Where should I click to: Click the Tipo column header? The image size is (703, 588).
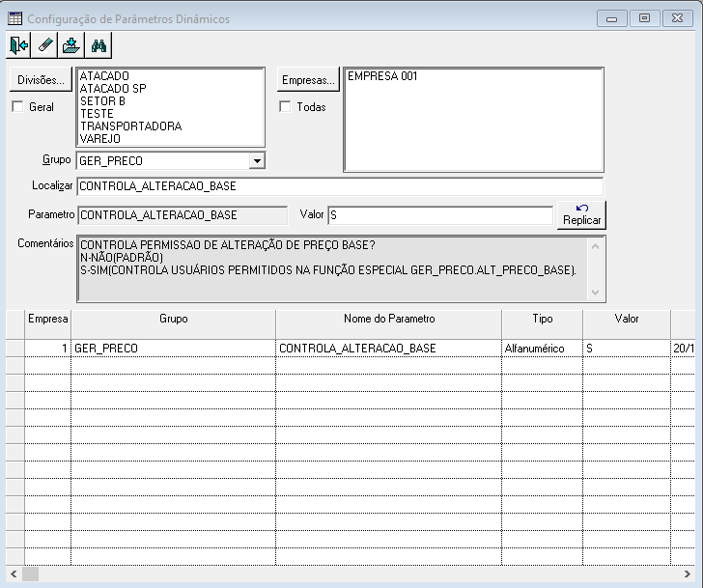click(x=543, y=324)
